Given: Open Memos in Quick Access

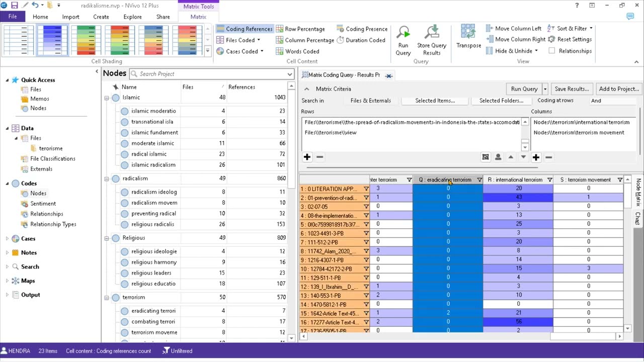Looking at the screenshot, I should [x=40, y=99].
